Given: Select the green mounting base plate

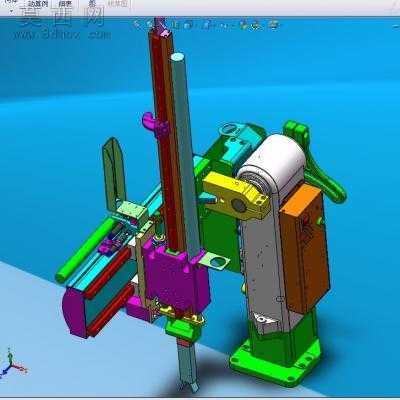Looking at the screenshot, I should [276, 362].
